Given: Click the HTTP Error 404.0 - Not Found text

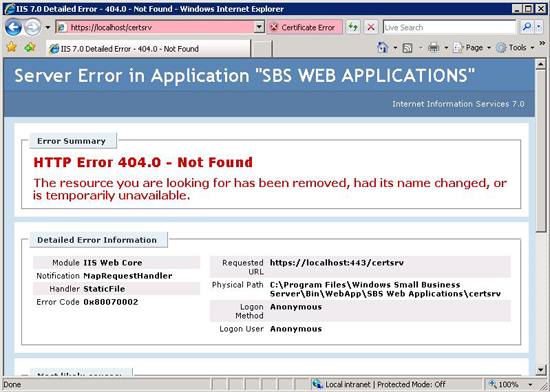Looking at the screenshot, I should click(143, 162).
